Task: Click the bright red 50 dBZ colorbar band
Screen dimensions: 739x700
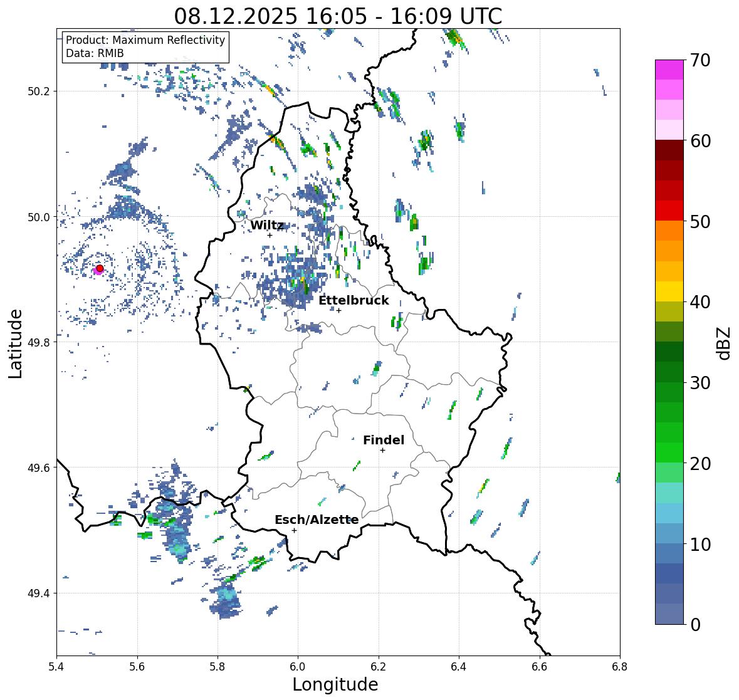Action: (x=669, y=211)
